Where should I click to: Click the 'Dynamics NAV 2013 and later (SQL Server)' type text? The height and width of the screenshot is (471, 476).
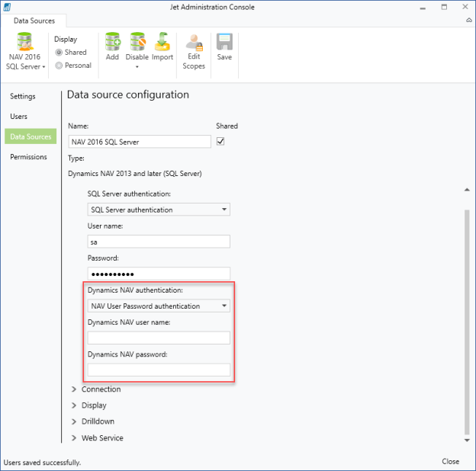135,174
